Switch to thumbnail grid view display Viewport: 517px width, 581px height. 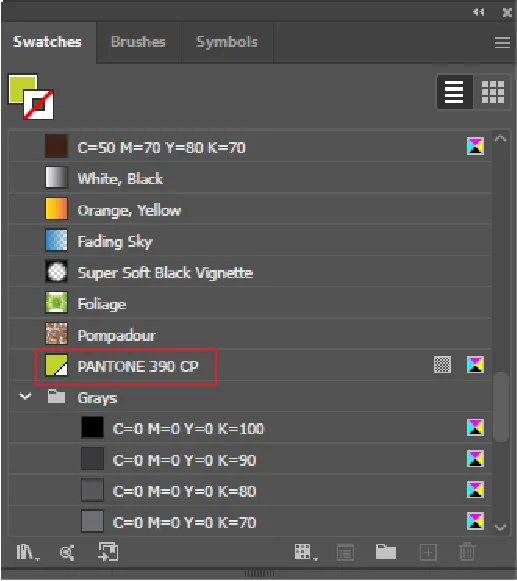click(493, 92)
